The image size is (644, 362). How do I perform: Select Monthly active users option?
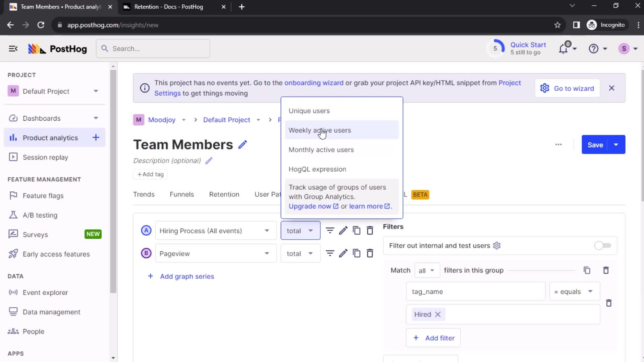(321, 149)
